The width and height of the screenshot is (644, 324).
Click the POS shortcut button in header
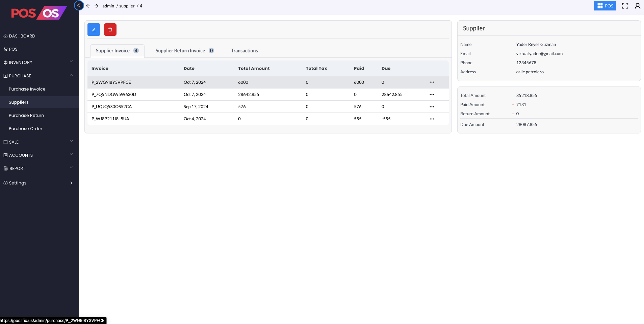[604, 6]
